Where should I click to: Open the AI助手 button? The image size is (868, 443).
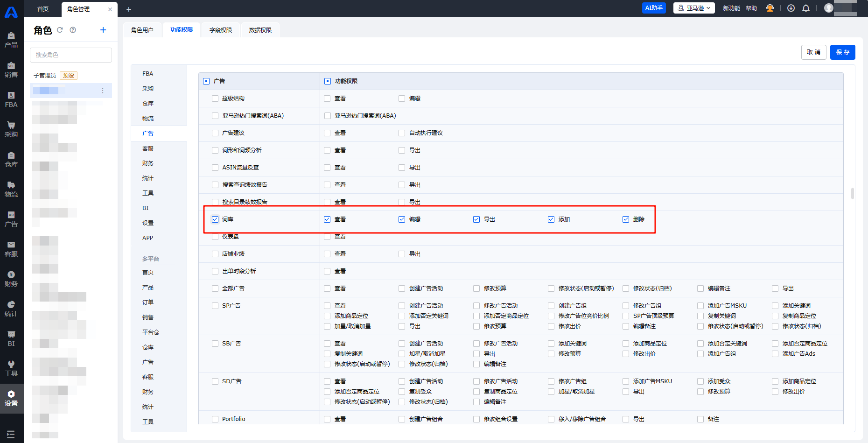coord(654,8)
